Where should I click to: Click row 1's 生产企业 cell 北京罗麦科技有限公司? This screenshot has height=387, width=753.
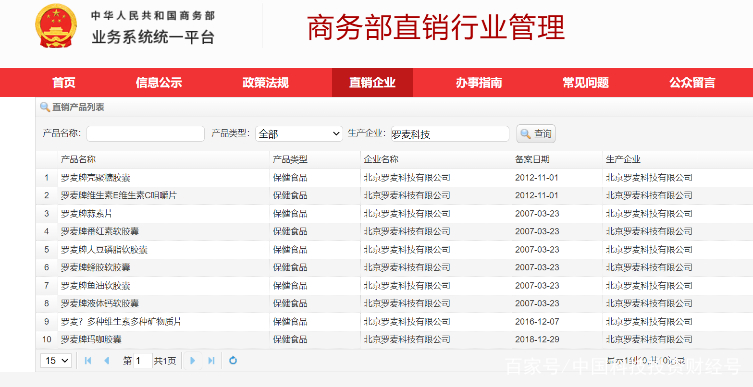649,178
